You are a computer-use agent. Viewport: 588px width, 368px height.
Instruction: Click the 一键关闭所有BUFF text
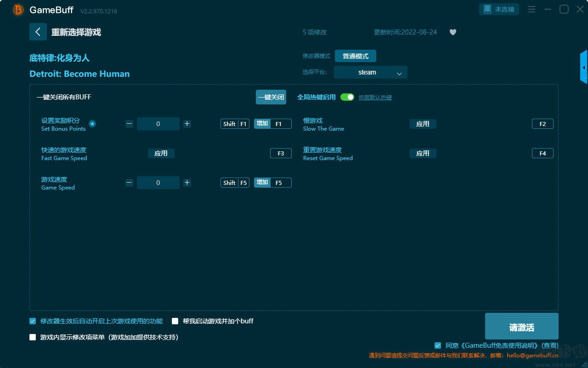click(64, 97)
